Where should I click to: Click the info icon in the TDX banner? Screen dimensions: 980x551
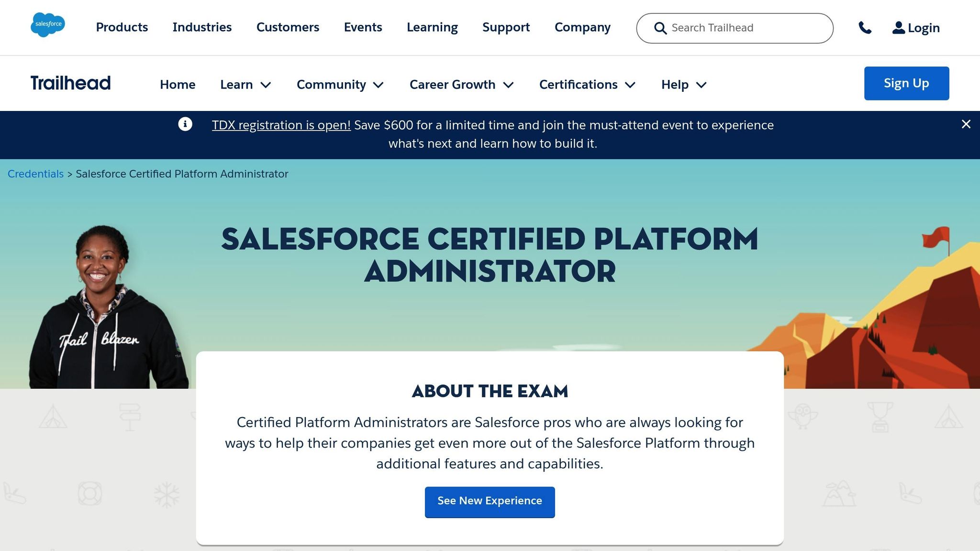tap(185, 124)
